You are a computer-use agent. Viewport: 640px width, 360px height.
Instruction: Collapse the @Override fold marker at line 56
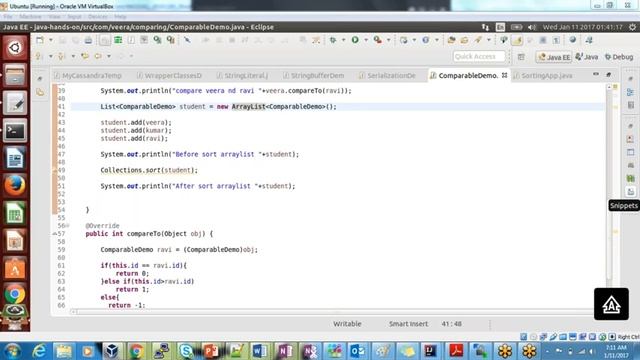pyautogui.click(x=67, y=225)
